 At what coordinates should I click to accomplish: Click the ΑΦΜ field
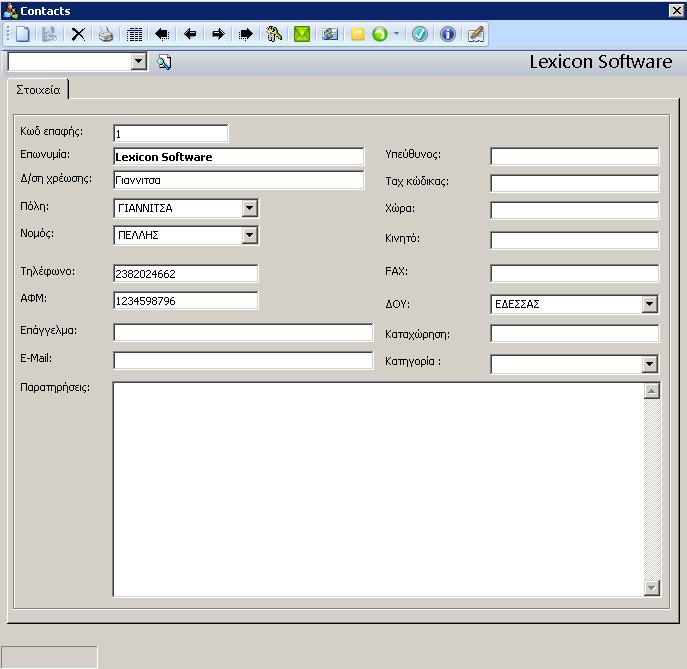tap(186, 301)
